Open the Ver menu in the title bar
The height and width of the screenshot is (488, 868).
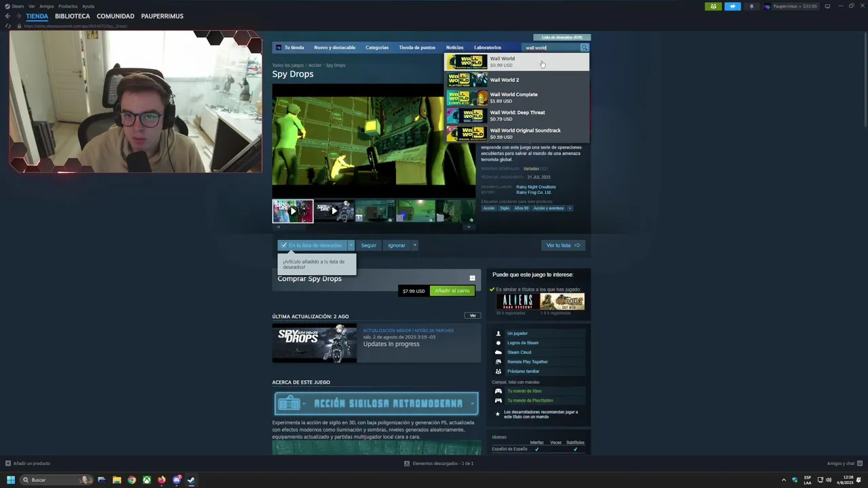pos(31,6)
